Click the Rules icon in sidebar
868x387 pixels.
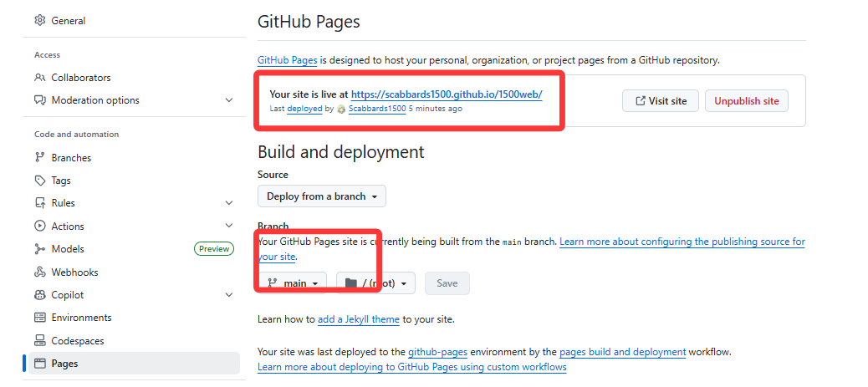[39, 203]
